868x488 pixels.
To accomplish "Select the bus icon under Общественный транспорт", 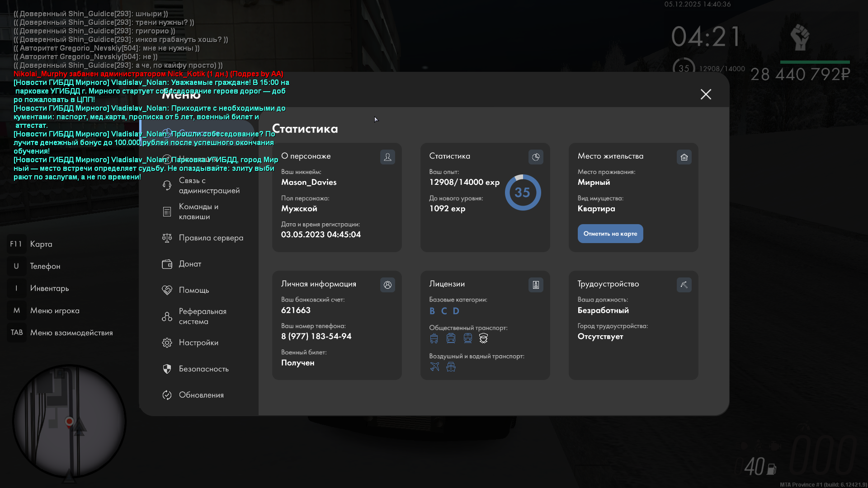I will pos(434,338).
